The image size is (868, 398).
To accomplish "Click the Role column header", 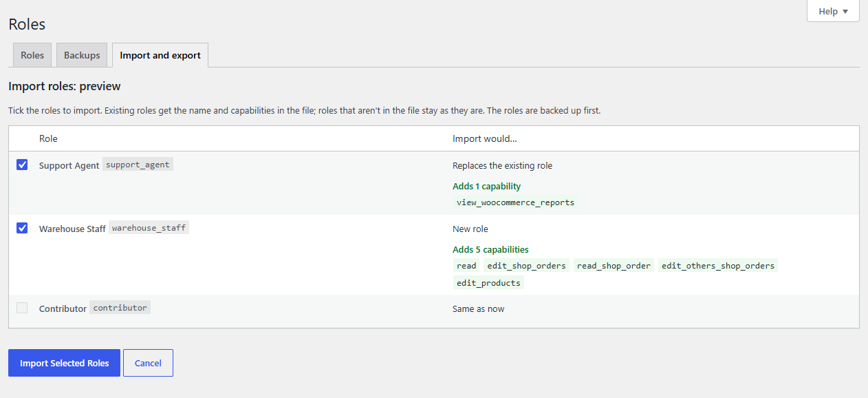I will (48, 138).
